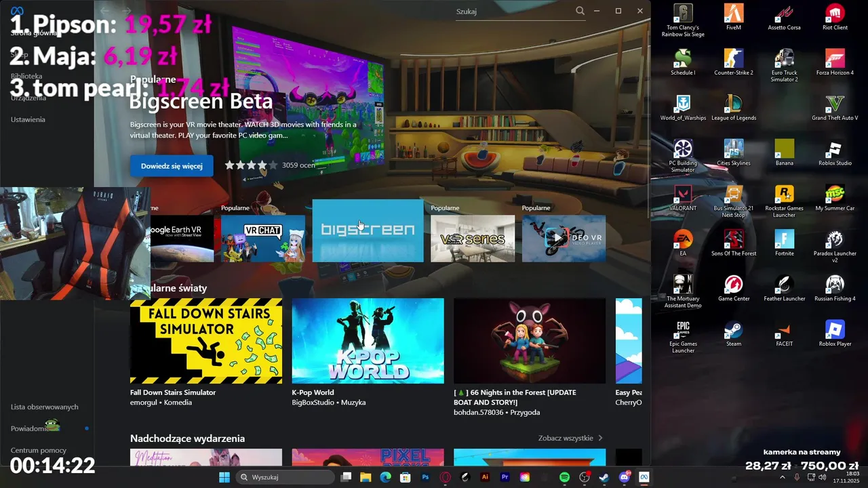Screen dimensions: 868x488
Task: Select the VR series carousel tile
Action: [473, 239]
